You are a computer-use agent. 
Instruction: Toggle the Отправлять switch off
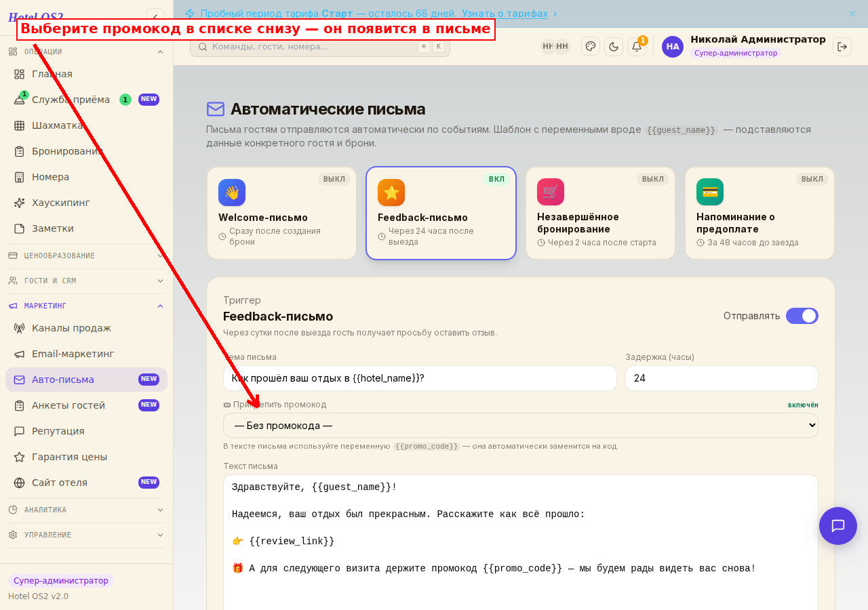coord(802,316)
